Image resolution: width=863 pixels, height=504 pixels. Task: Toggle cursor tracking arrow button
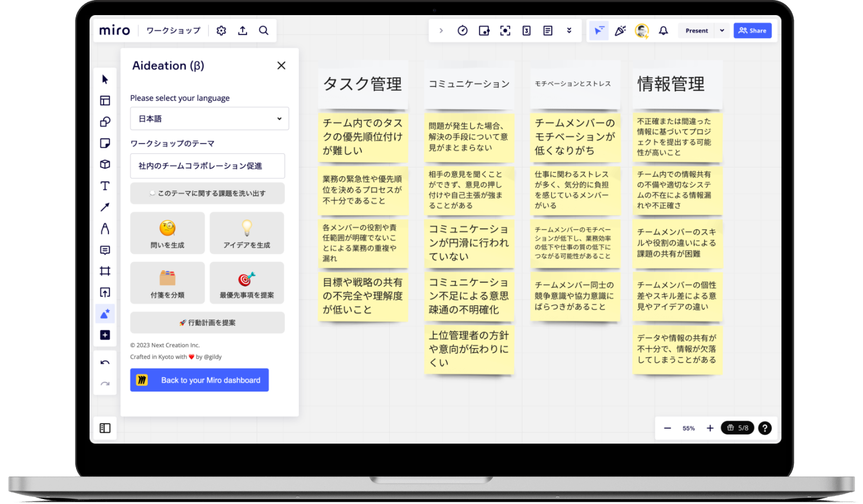pos(599,31)
